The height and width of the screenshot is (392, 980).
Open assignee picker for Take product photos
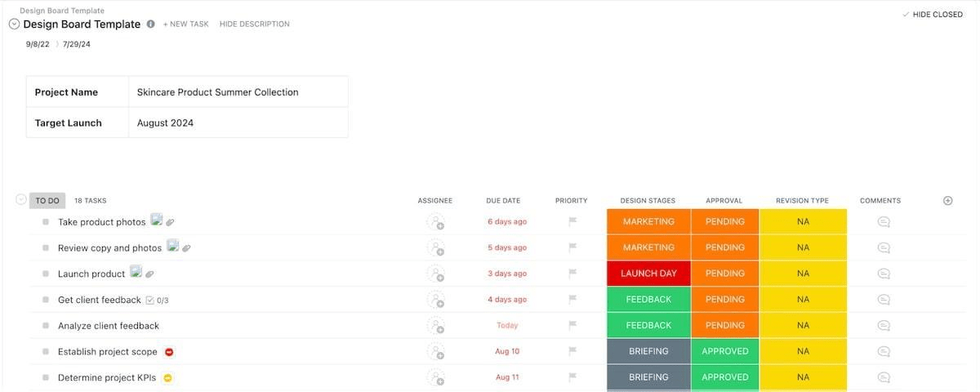tap(436, 222)
